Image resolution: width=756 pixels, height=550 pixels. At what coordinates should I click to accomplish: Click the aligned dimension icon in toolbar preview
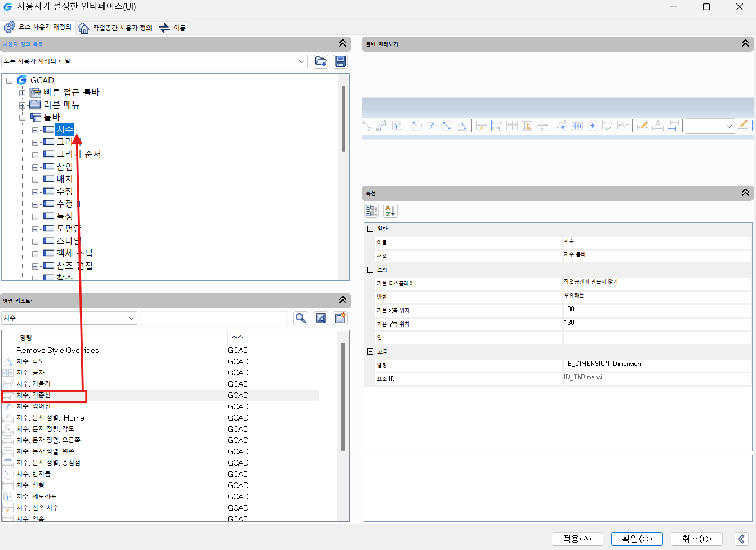pos(367,126)
